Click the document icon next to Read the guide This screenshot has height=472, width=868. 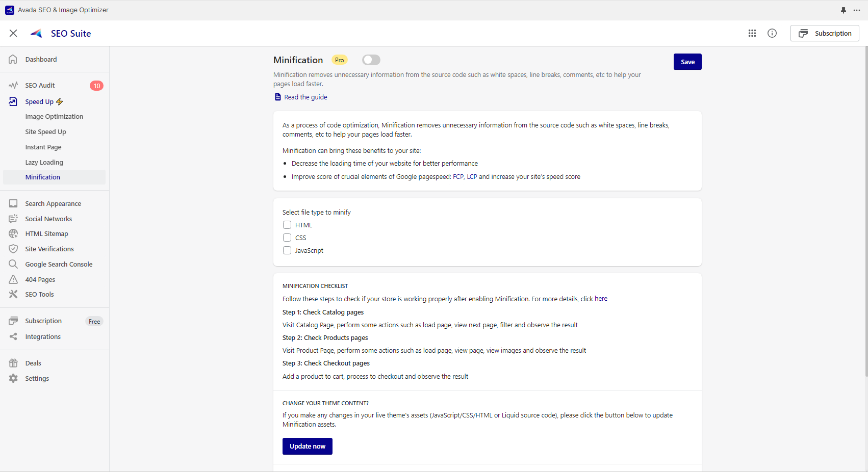(x=278, y=97)
